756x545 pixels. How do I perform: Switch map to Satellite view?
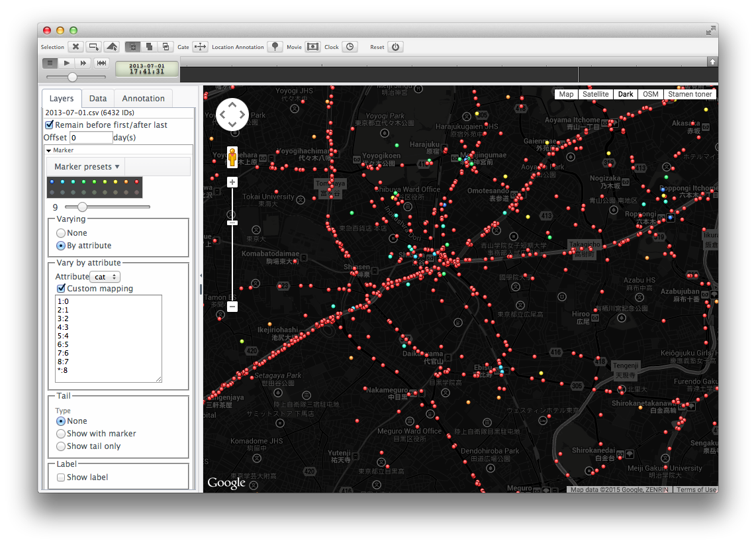tap(595, 94)
